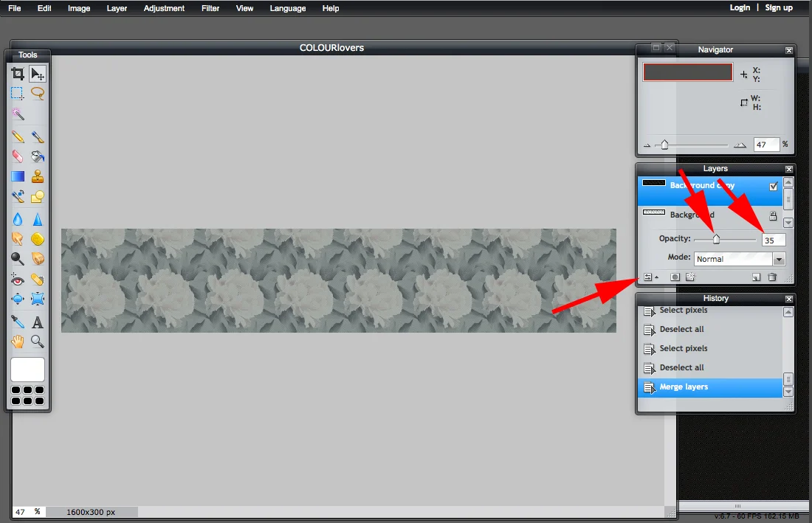The width and height of the screenshot is (812, 523).
Task: Click the Login link
Action: 740,8
